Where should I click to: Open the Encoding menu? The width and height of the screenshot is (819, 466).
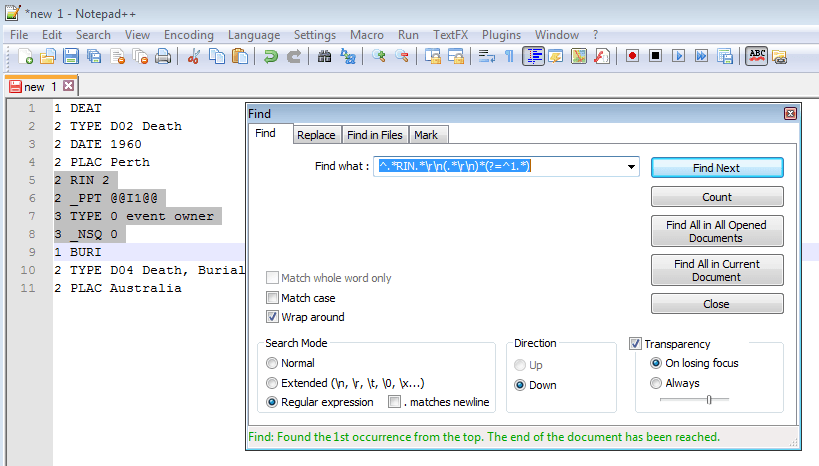tap(188, 35)
